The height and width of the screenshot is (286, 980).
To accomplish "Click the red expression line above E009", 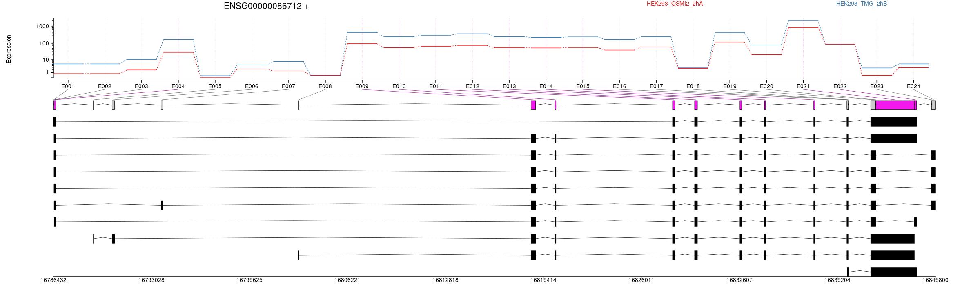I will click(362, 44).
